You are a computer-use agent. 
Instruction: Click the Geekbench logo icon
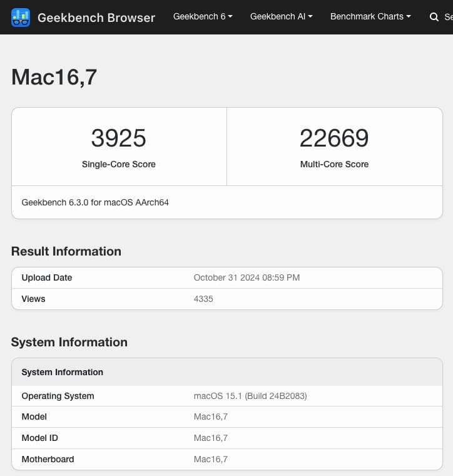click(21, 18)
